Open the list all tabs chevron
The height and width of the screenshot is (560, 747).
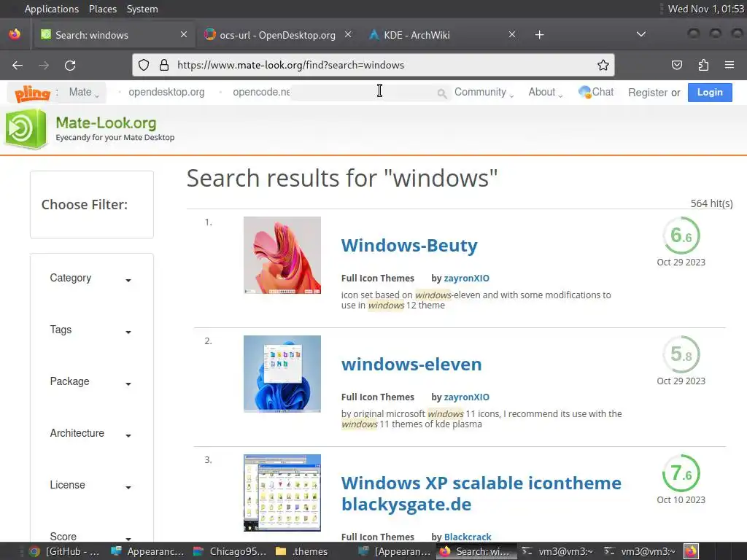[x=641, y=34]
